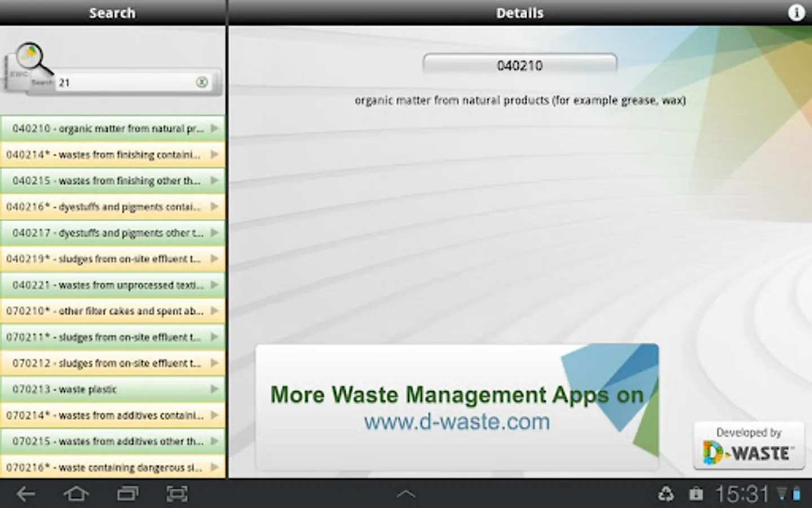Open arrow for 040214* wastes from finishing row
This screenshot has height=508, width=812.
coord(214,155)
